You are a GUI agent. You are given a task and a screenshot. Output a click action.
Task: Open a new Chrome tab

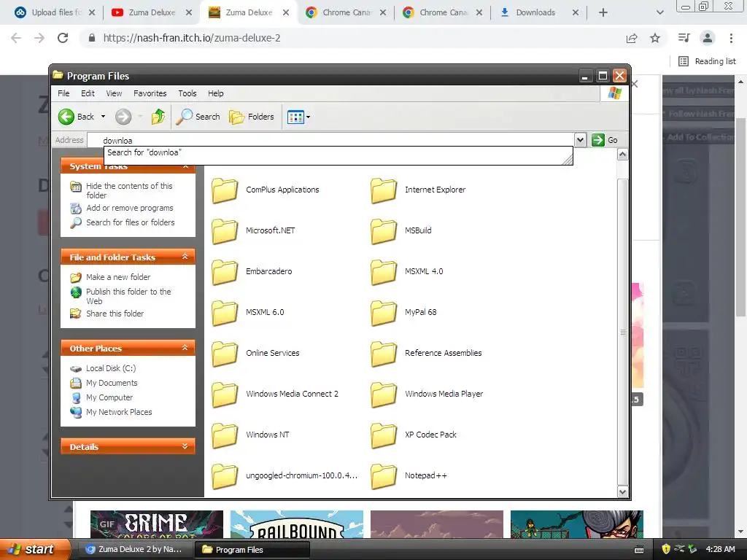(603, 12)
